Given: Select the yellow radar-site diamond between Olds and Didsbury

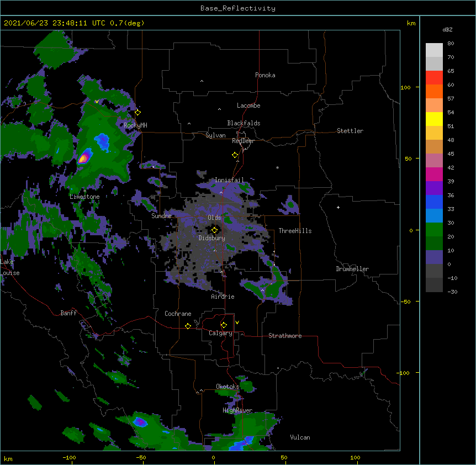Looking at the screenshot, I should click(215, 230).
